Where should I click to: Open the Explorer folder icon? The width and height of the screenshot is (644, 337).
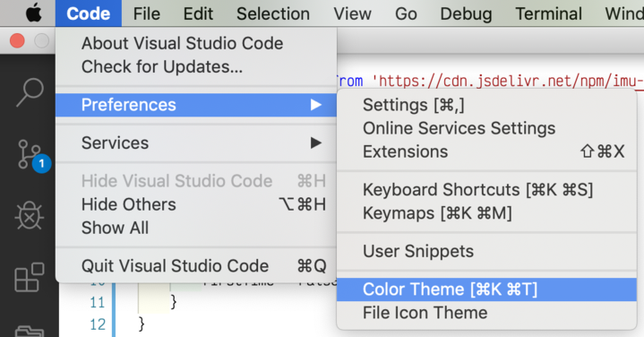[x=30, y=331]
